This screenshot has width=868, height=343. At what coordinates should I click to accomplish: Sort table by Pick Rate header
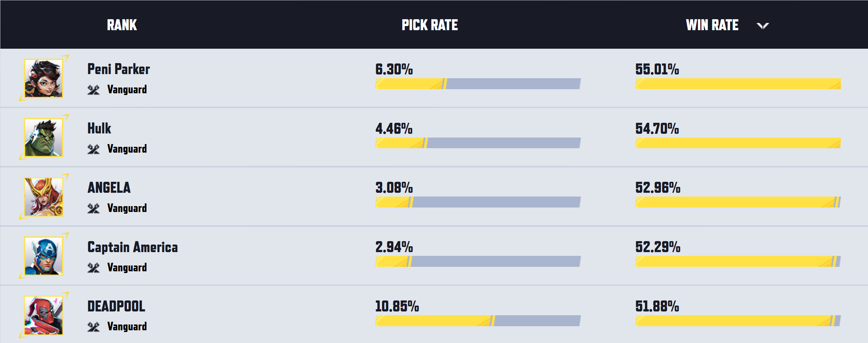coord(430,25)
